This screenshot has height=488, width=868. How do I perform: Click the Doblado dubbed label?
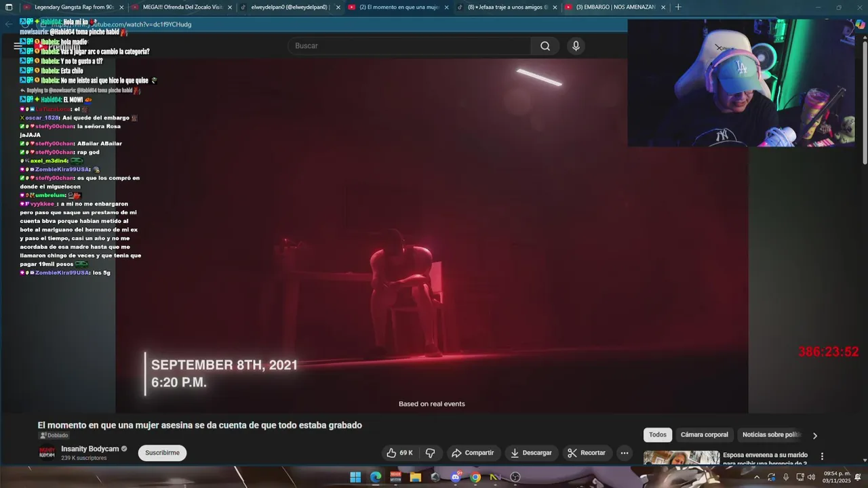pos(54,436)
